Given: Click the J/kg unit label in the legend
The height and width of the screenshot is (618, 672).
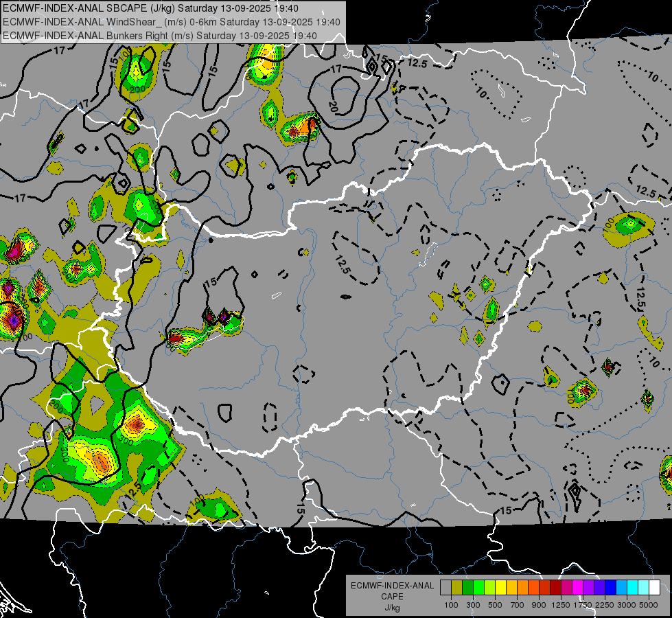Looking at the screenshot, I should click(x=392, y=608).
